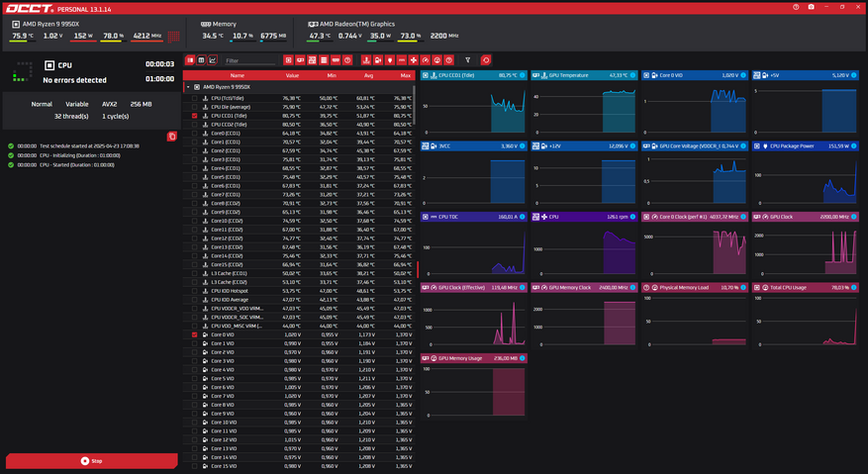Reset sensor min/max with the refresh icon
The width and height of the screenshot is (868, 474).
click(x=486, y=59)
